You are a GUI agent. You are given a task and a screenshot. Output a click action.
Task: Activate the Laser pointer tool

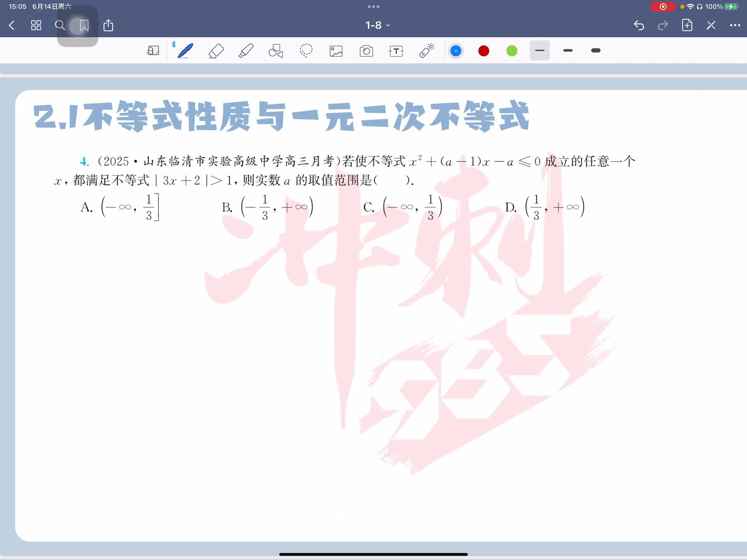click(x=427, y=51)
